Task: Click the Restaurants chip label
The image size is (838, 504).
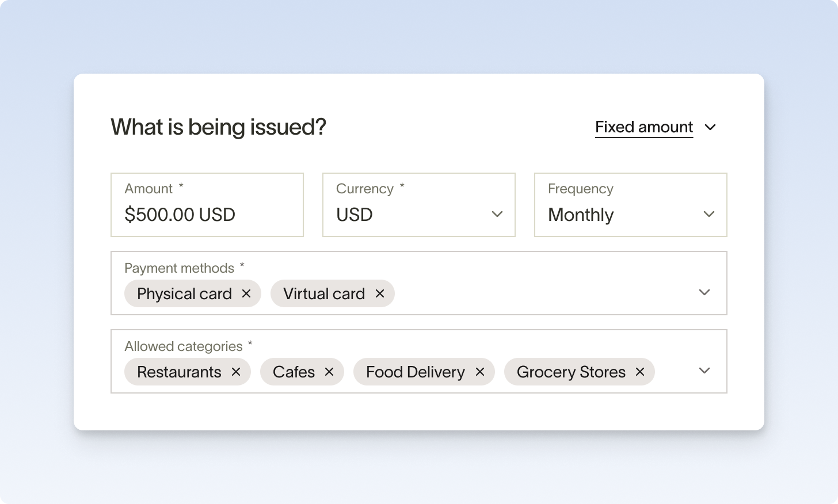Action: click(179, 372)
